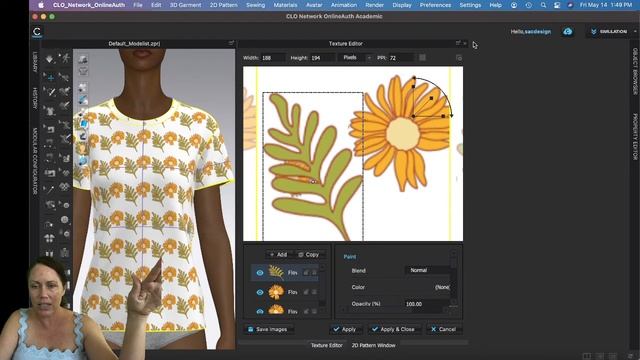
Task: Click the Copy layer button
Action: (x=309, y=254)
